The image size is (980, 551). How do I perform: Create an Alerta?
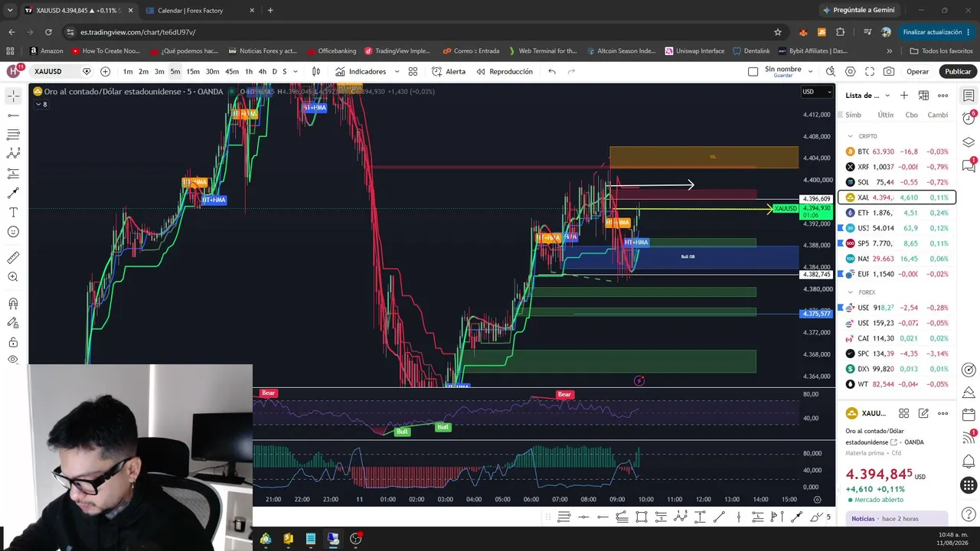click(x=449, y=71)
